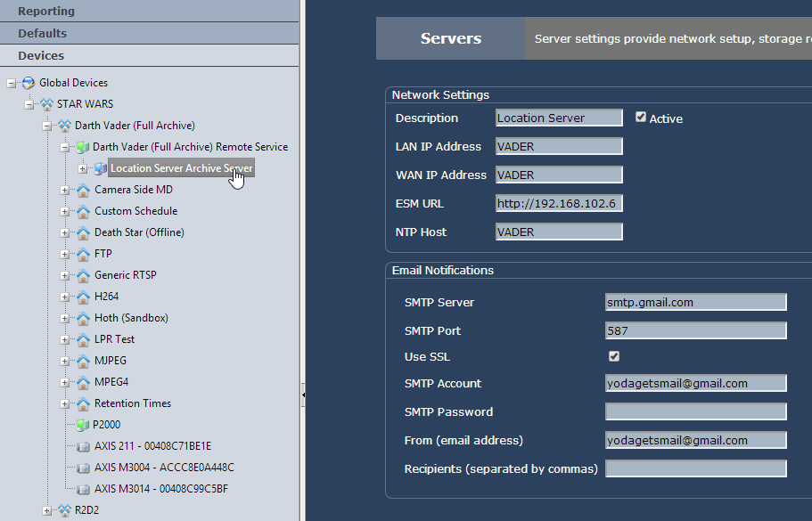Open the Reporting panel header
812x521 pixels.
pyautogui.click(x=149, y=11)
